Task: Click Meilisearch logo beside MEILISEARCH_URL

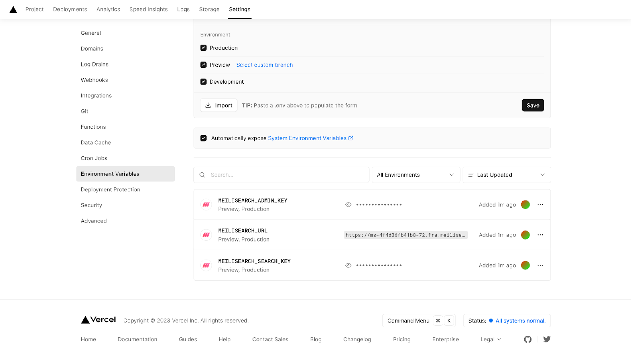Action: coord(206,235)
